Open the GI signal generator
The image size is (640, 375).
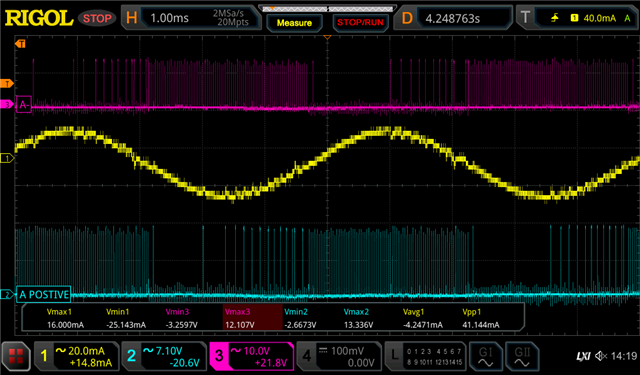485,356
